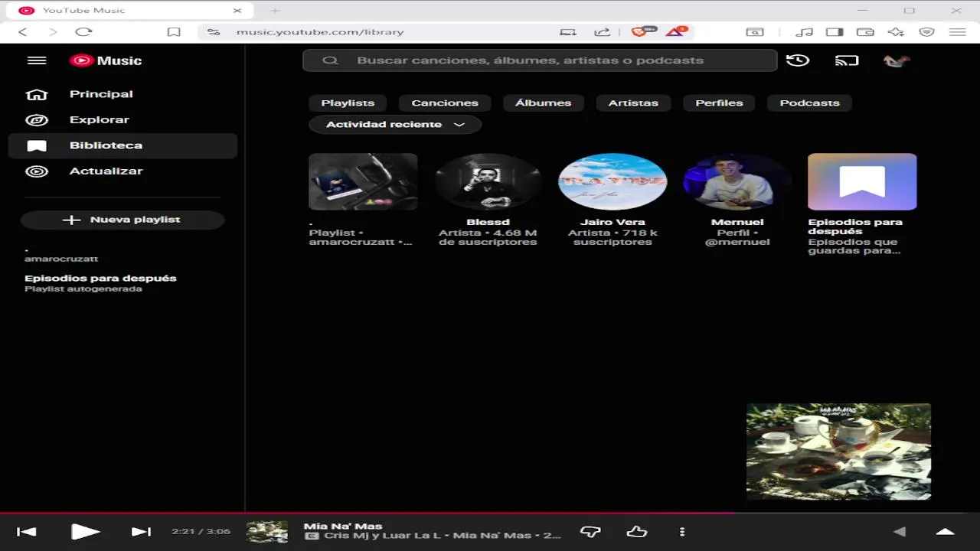Screen dimensions: 980x551
Task: Close the YouTube Music browser tab
Action: (x=237, y=11)
